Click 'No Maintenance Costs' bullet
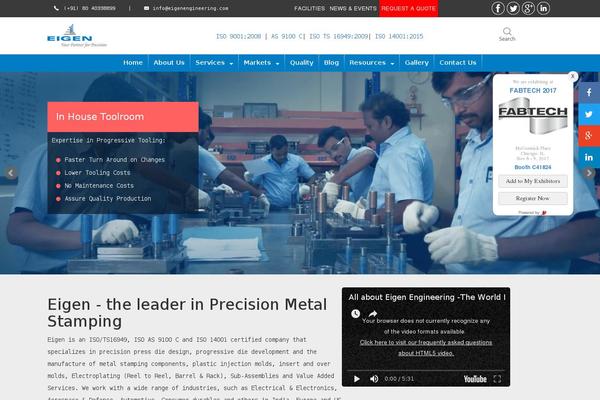 [99, 186]
